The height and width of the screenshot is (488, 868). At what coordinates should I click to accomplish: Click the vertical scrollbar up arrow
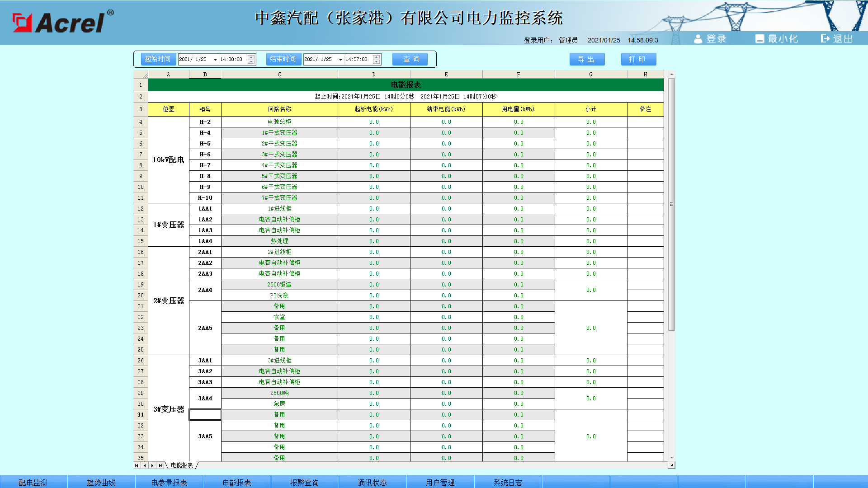672,74
